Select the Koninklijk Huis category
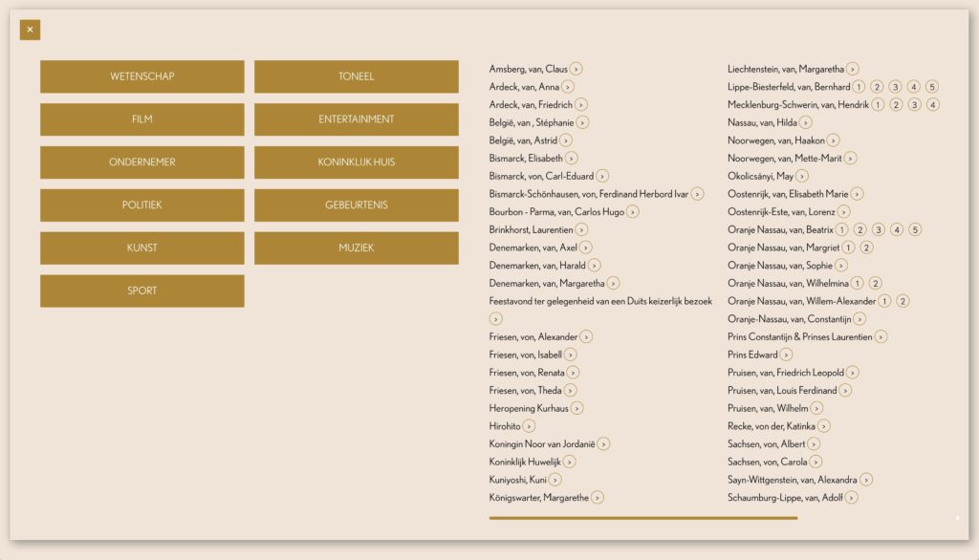 tap(356, 162)
